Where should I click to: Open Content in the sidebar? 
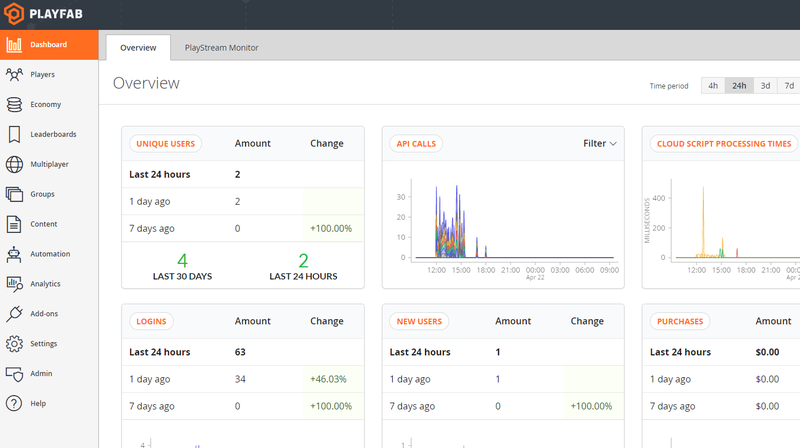pyautogui.click(x=43, y=224)
